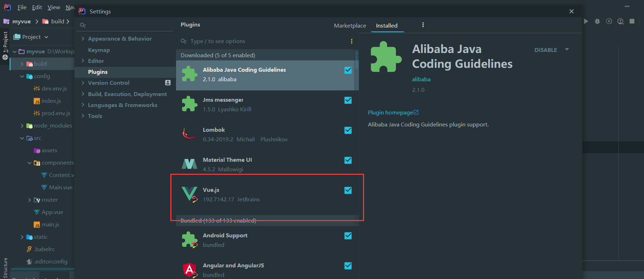Click the Version Control project-level settings icon
The height and width of the screenshot is (279, 644).
pos(168,83)
